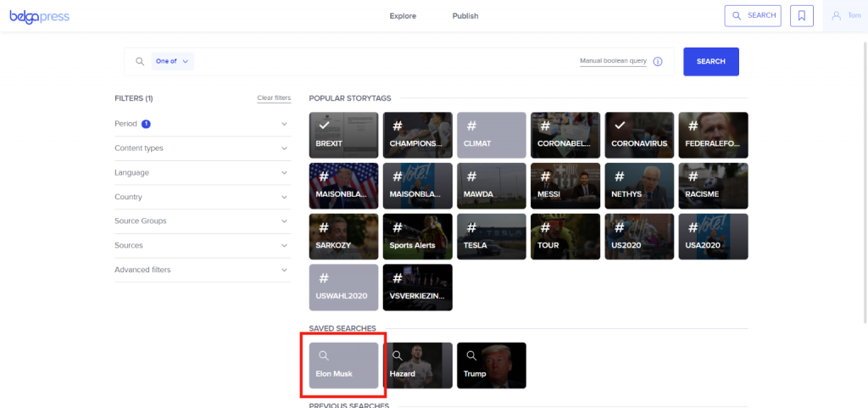Expand the Language filter
868x408 pixels.
203,173
